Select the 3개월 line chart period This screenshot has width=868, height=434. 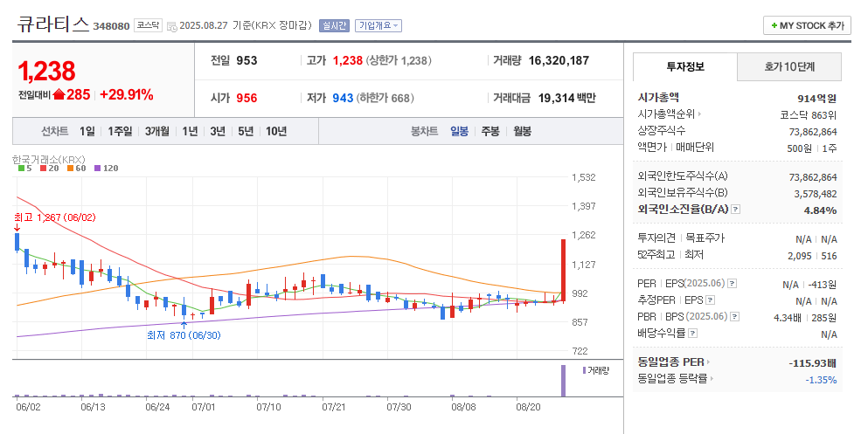(x=157, y=131)
